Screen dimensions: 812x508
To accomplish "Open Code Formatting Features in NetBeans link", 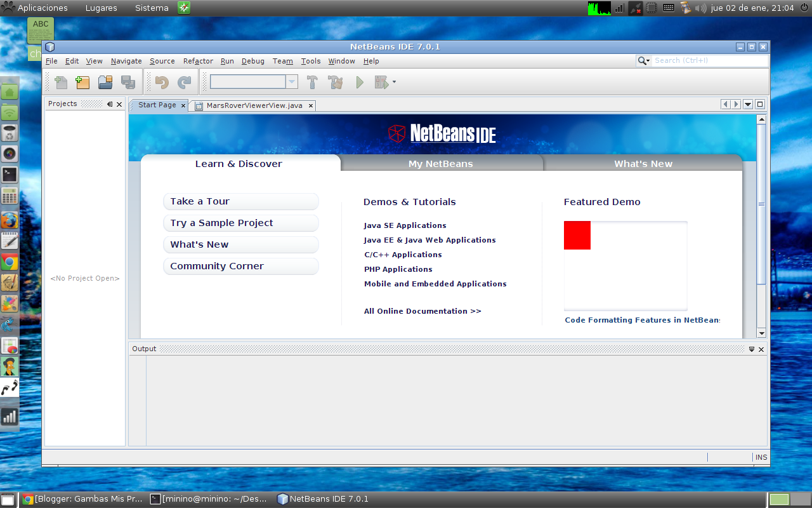I will tap(643, 320).
